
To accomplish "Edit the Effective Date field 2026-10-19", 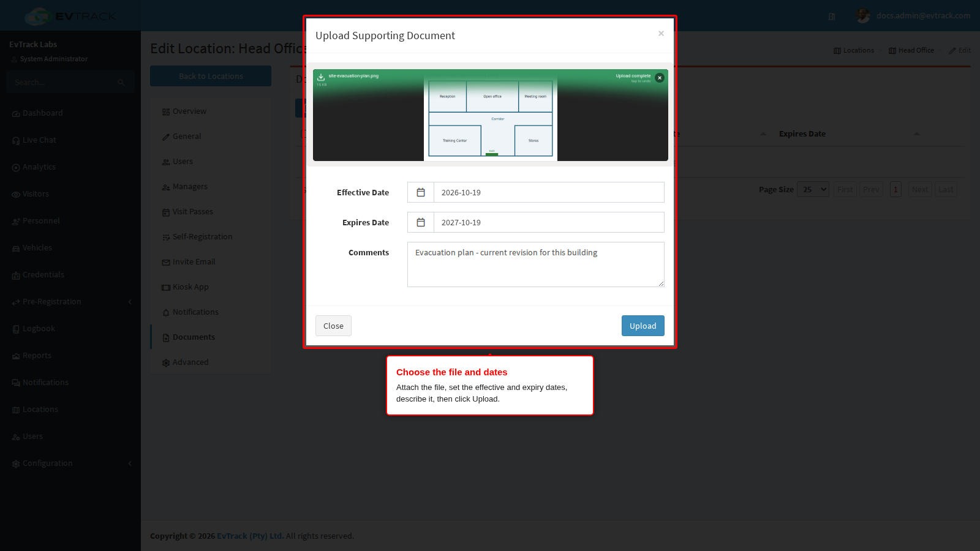I will tap(549, 192).
